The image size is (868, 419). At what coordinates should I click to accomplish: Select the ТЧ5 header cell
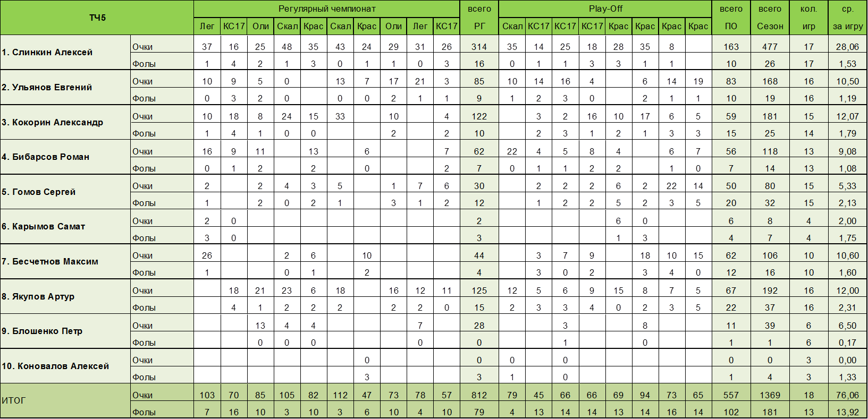point(97,18)
